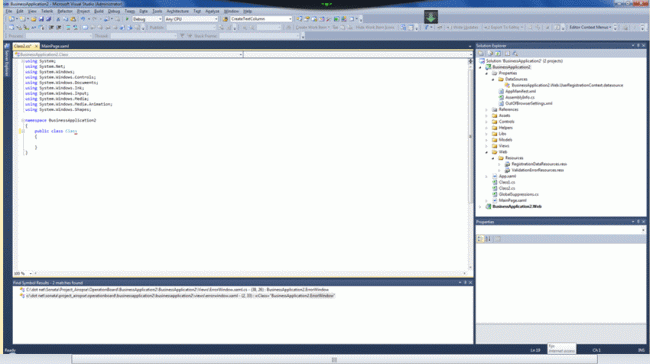Image resolution: width=650 pixels, height=364 pixels.
Task: Click the Open File folder icon
Action: (34, 19)
